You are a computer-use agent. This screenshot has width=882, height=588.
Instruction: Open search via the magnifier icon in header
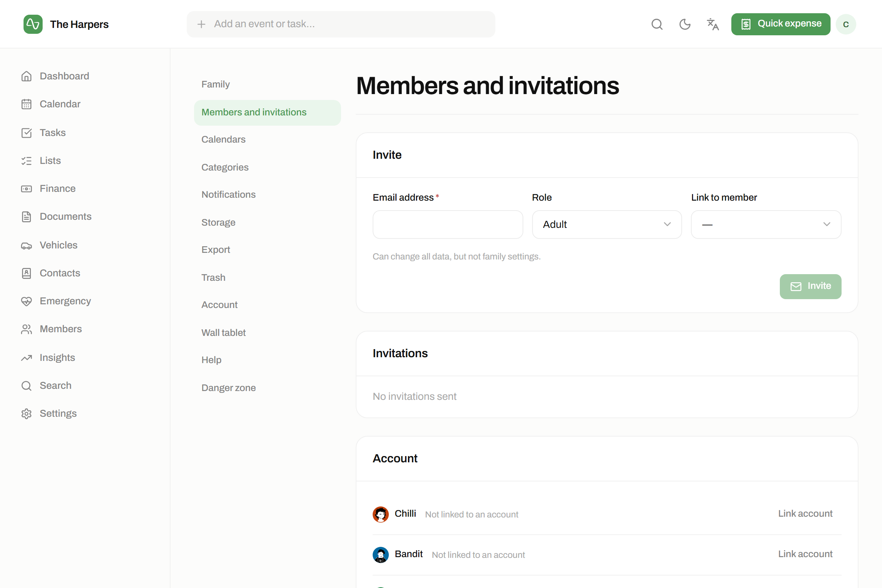tap(657, 24)
